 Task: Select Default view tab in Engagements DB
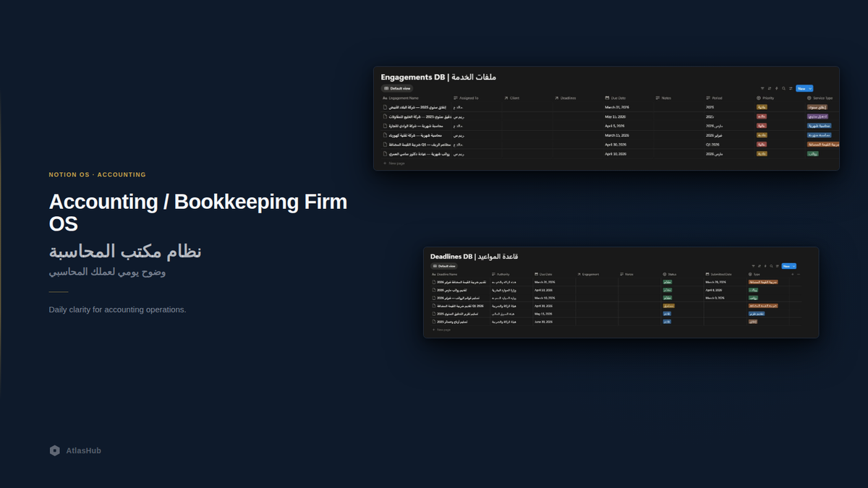pos(397,88)
